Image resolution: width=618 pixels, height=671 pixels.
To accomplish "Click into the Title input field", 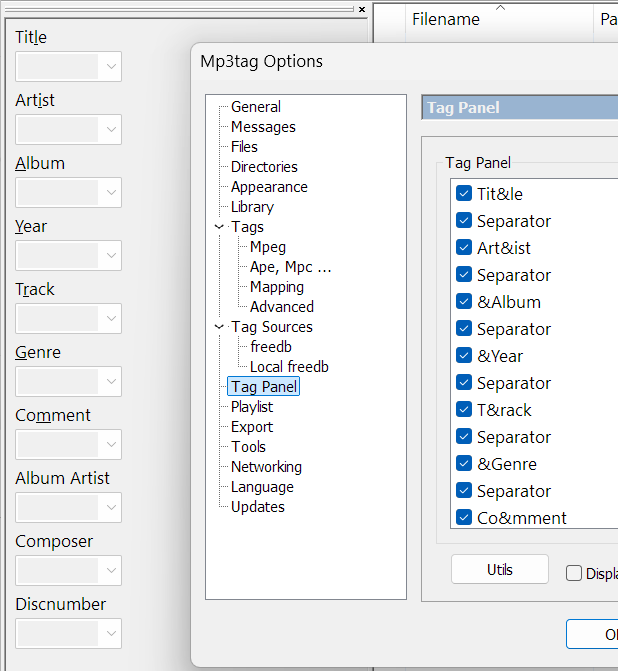I will [58, 66].
